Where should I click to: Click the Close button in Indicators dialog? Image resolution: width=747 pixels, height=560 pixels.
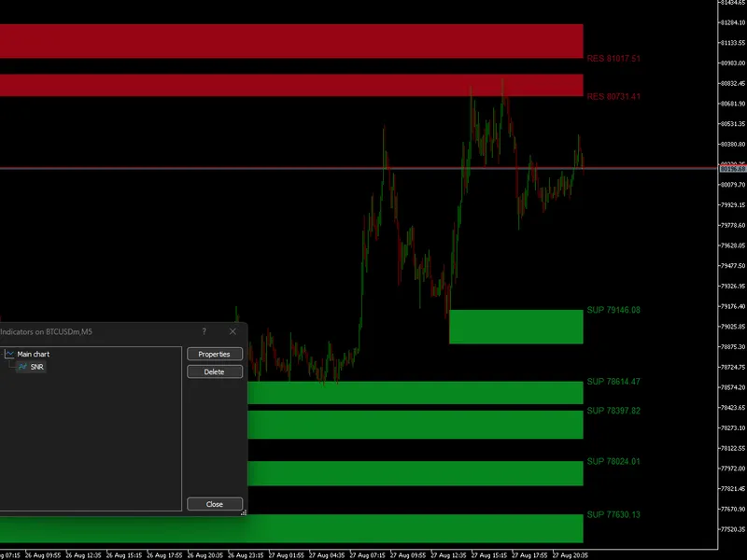tap(215, 504)
